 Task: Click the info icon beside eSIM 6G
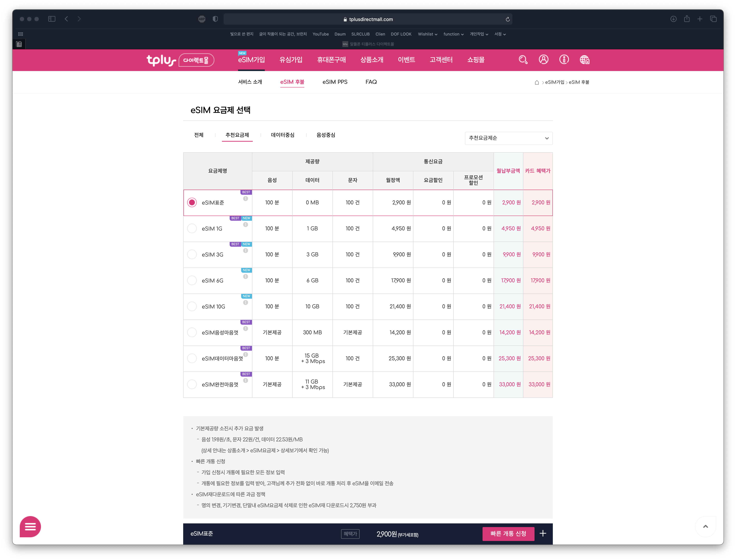[x=246, y=277]
